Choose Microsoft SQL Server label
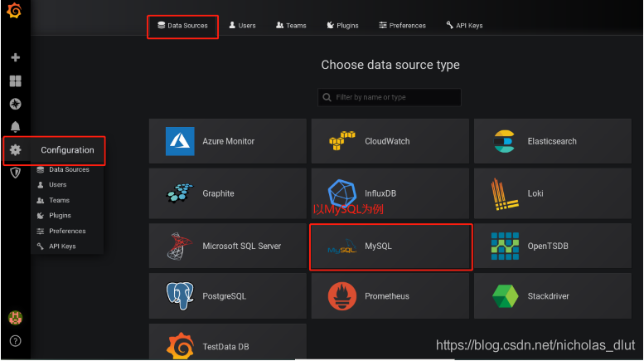This screenshot has height=361, width=644. (x=241, y=246)
